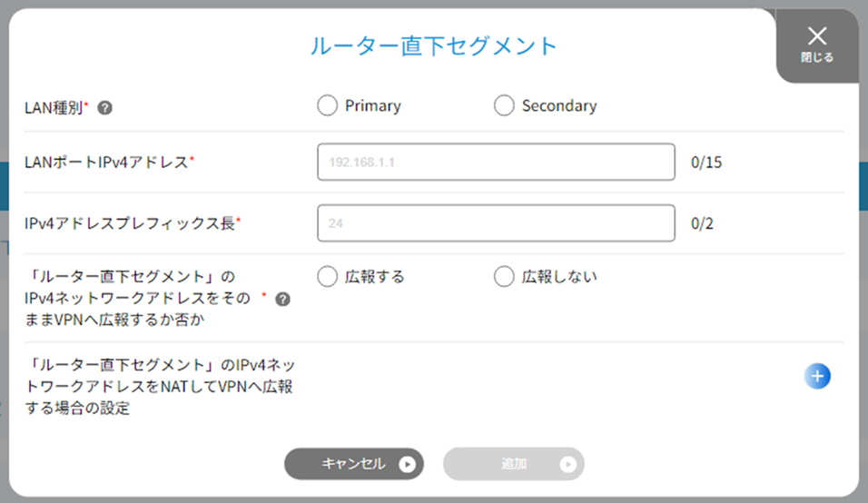Choose the 広報する radio option
Viewport: 868px width, 503px height.
[327, 276]
